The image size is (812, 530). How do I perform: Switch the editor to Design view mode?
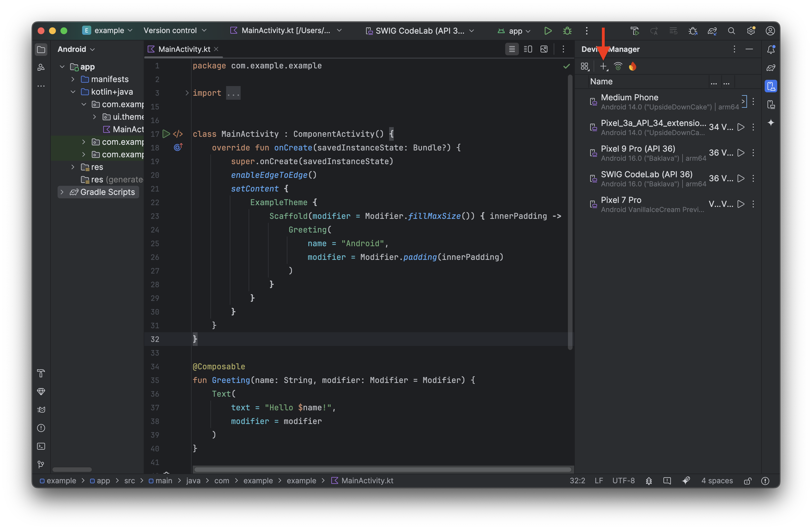544,49
